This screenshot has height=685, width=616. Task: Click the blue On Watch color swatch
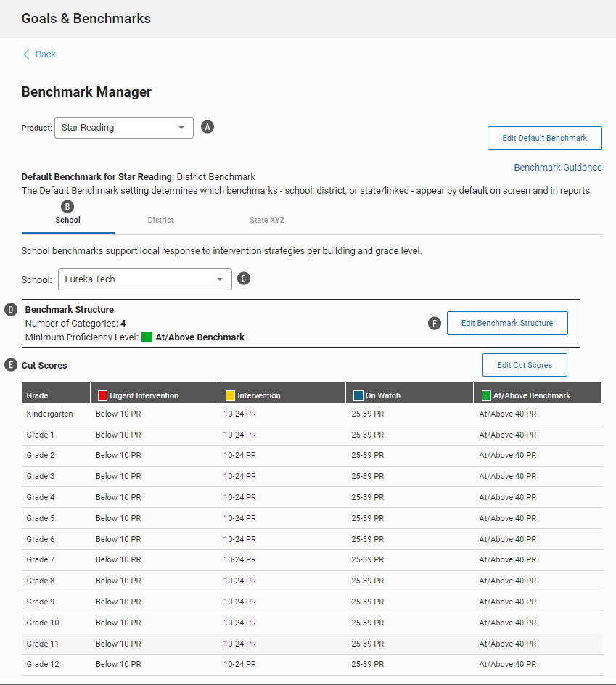pyautogui.click(x=358, y=395)
